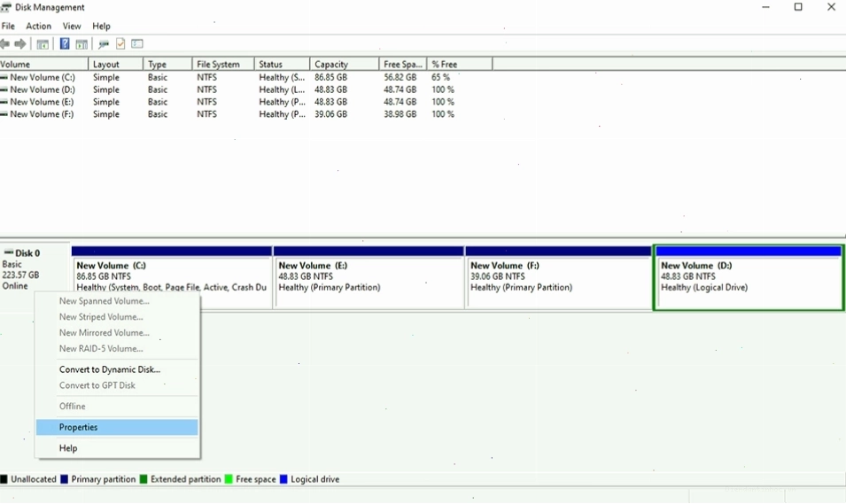The height and width of the screenshot is (504, 846).
Task: Click the 65 % free cell
Action: tap(441, 78)
